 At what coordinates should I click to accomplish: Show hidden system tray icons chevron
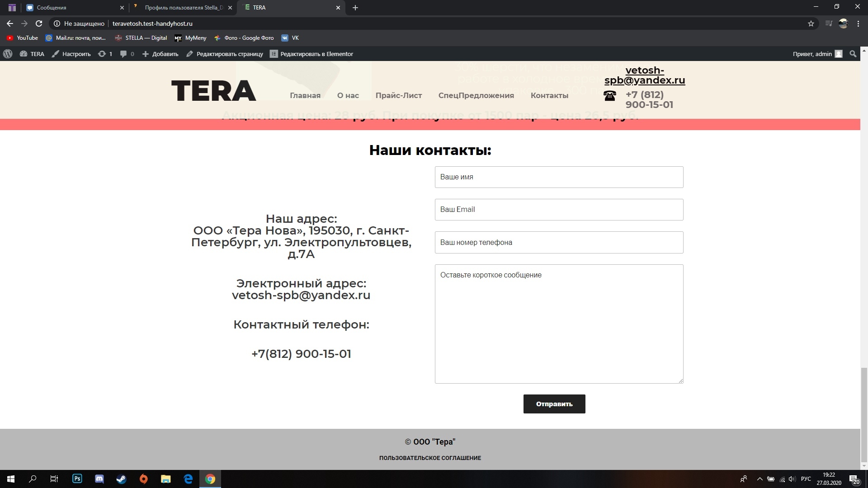759,479
